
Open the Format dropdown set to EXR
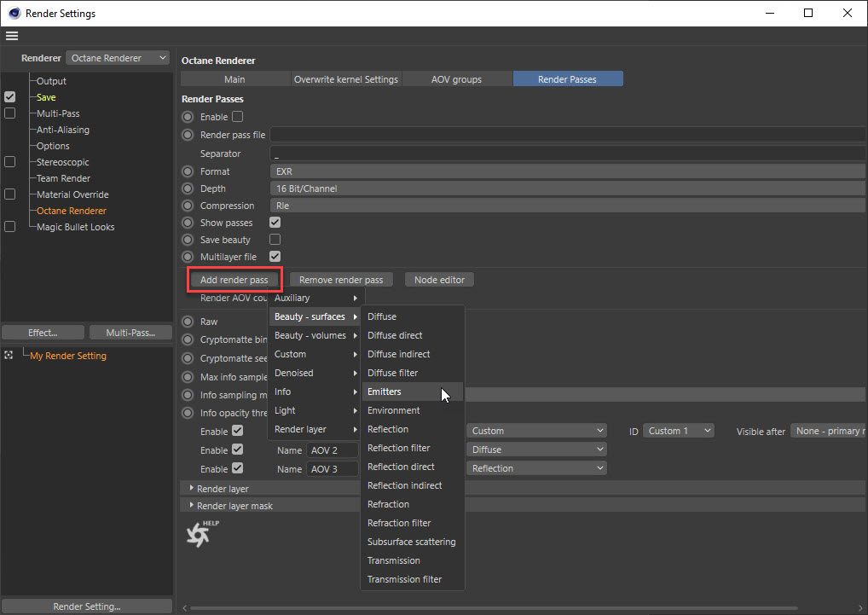(568, 171)
